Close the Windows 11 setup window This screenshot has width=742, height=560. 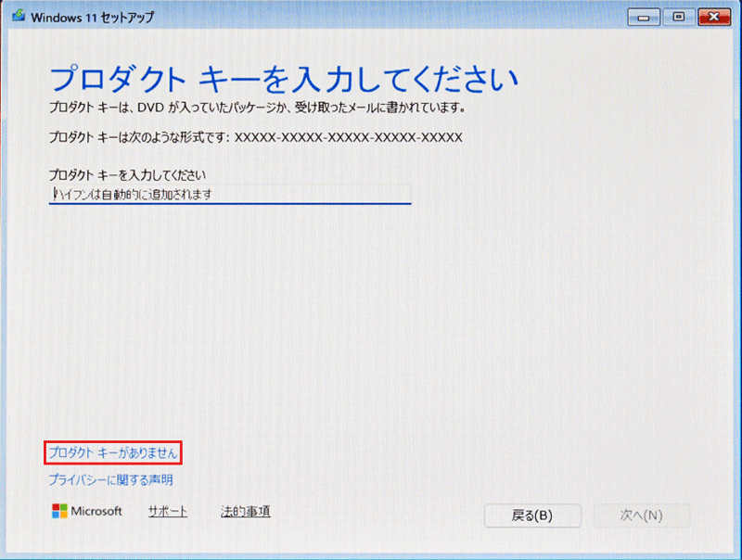[x=714, y=18]
